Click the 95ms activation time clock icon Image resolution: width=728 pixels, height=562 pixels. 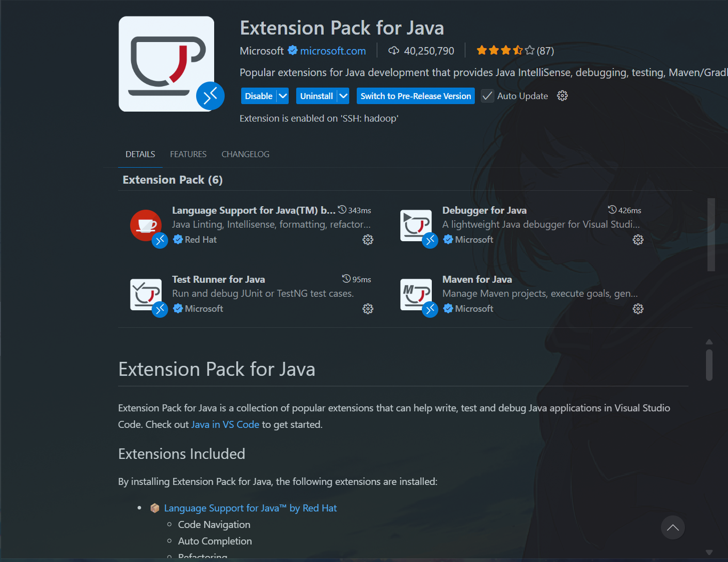point(346,279)
